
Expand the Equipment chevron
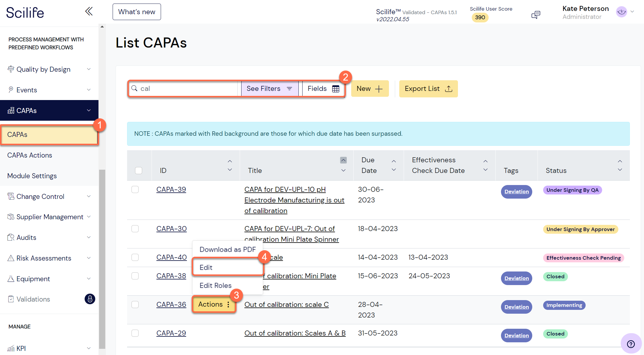89,279
